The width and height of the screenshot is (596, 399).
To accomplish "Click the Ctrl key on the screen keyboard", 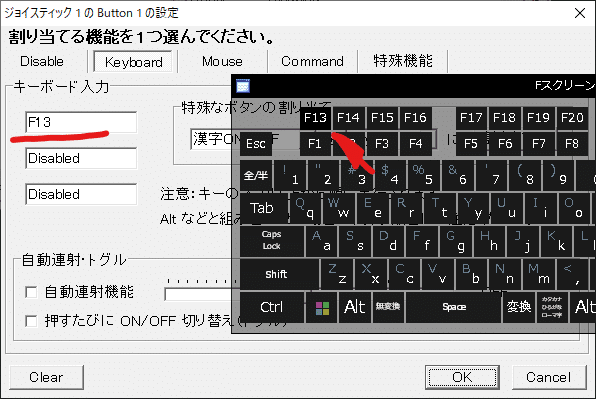I will 272,307.
